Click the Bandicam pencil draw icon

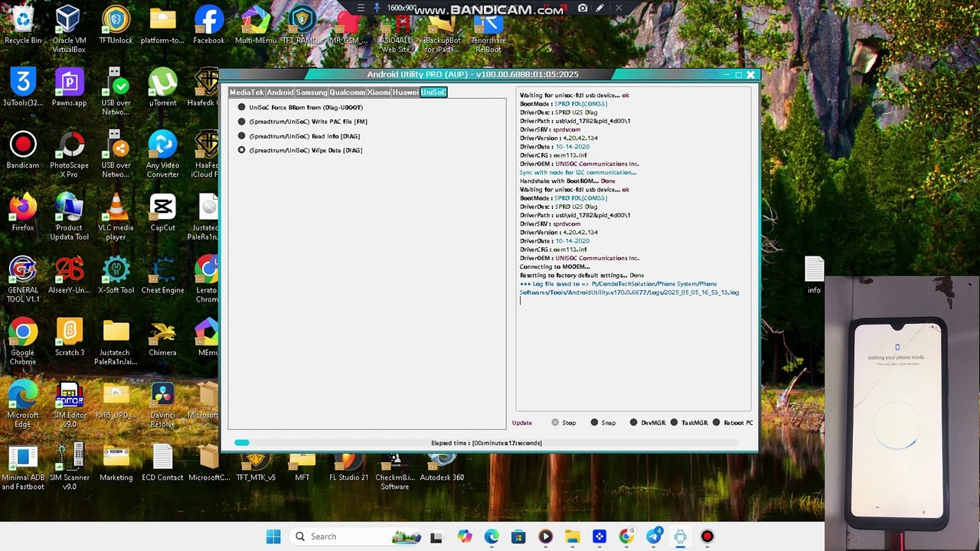tap(600, 8)
